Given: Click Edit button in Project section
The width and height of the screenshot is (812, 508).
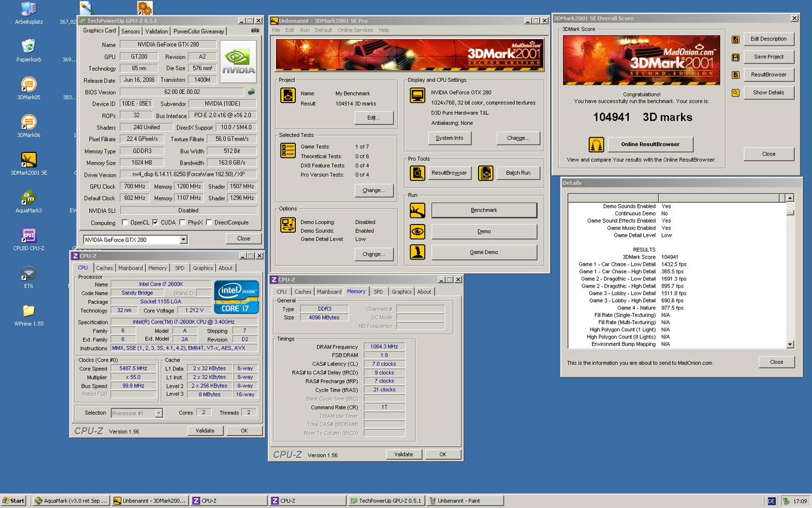Looking at the screenshot, I should [374, 118].
